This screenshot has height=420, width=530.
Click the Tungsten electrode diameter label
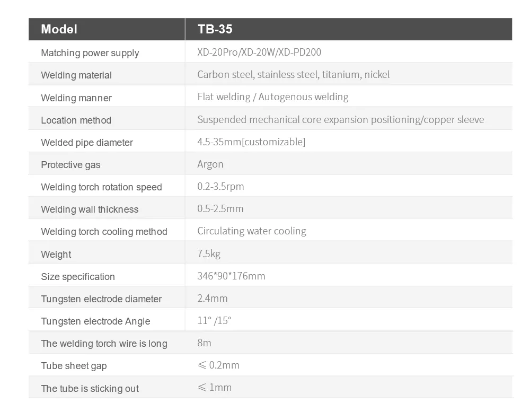101,299
